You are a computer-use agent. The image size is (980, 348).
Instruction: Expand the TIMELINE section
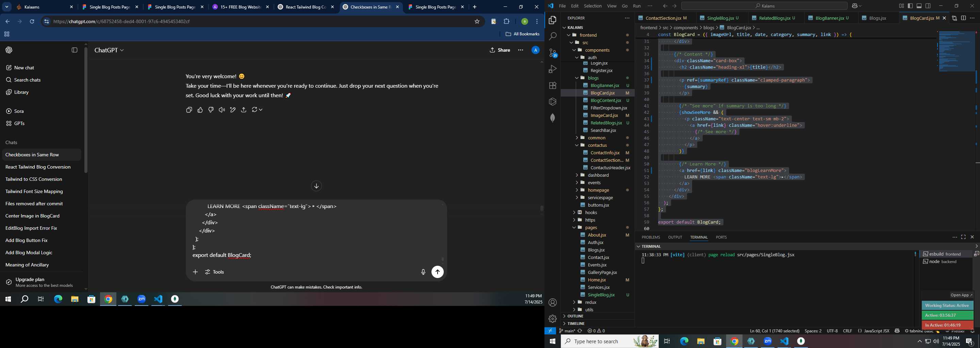click(597, 323)
